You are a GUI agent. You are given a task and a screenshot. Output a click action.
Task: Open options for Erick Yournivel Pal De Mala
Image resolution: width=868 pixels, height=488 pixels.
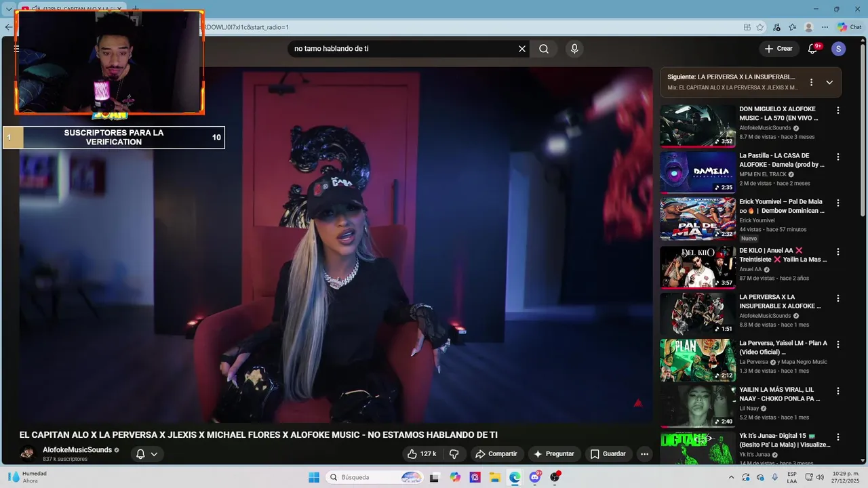pyautogui.click(x=838, y=203)
